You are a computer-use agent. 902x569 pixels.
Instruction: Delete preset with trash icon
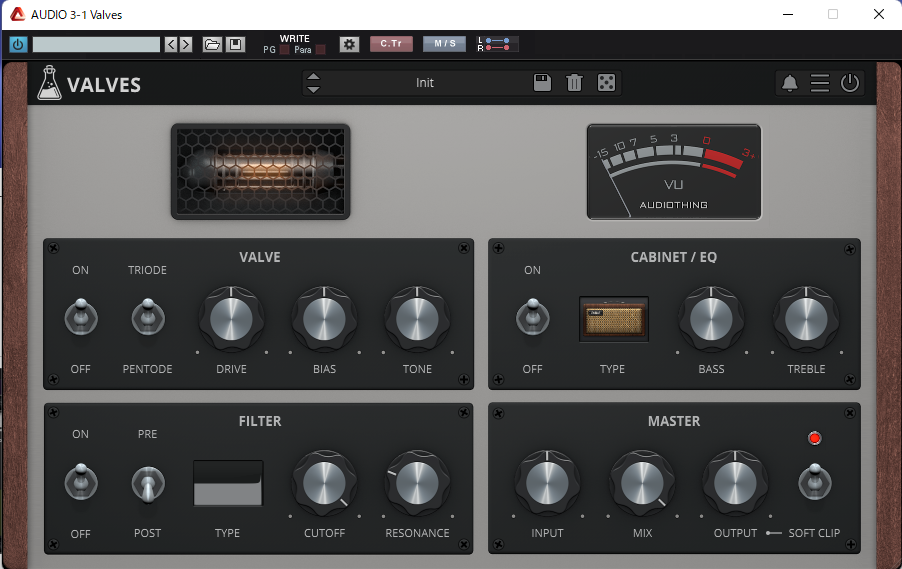click(x=574, y=83)
